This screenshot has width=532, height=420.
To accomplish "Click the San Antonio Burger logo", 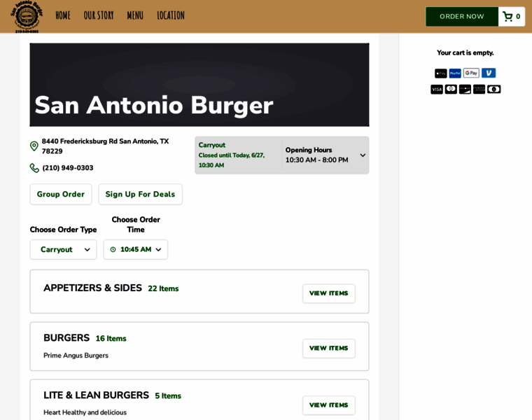I will (27, 16).
